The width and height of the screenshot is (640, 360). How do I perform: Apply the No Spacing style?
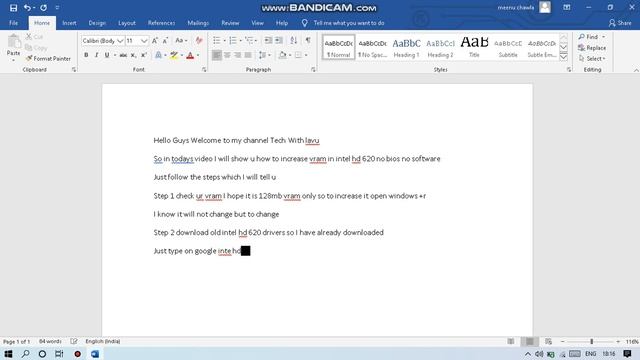tap(372, 47)
